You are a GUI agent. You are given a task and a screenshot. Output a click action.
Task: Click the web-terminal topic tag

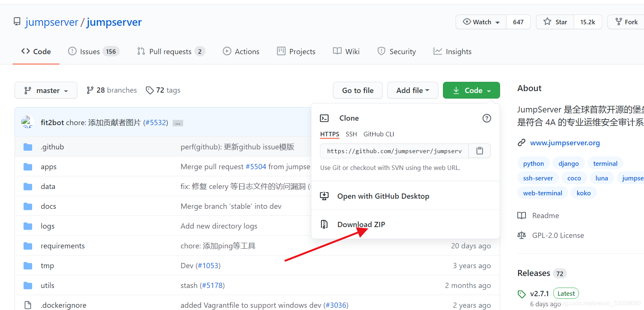coord(542,193)
